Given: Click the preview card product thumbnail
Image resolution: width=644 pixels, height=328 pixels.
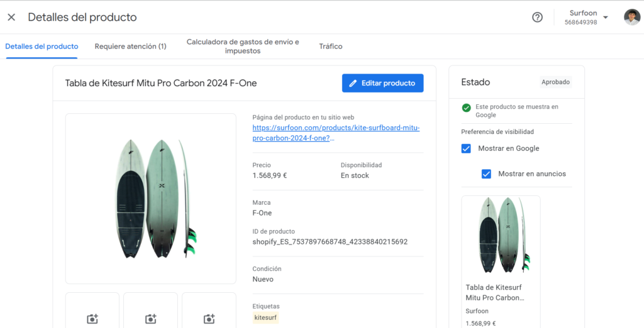Looking at the screenshot, I should point(501,235).
